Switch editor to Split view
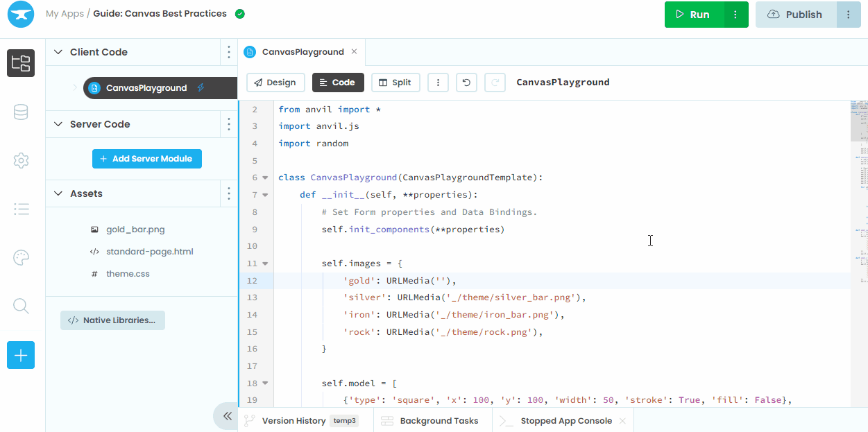This screenshot has height=432, width=868. [395, 83]
